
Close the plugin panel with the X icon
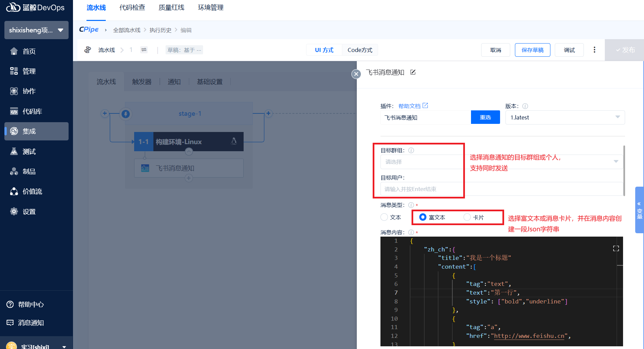(356, 74)
